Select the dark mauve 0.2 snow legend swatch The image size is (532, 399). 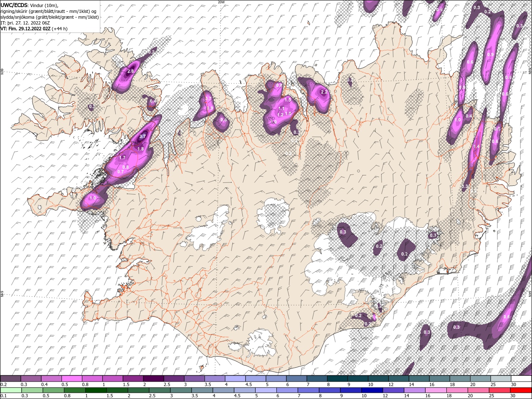point(10,378)
